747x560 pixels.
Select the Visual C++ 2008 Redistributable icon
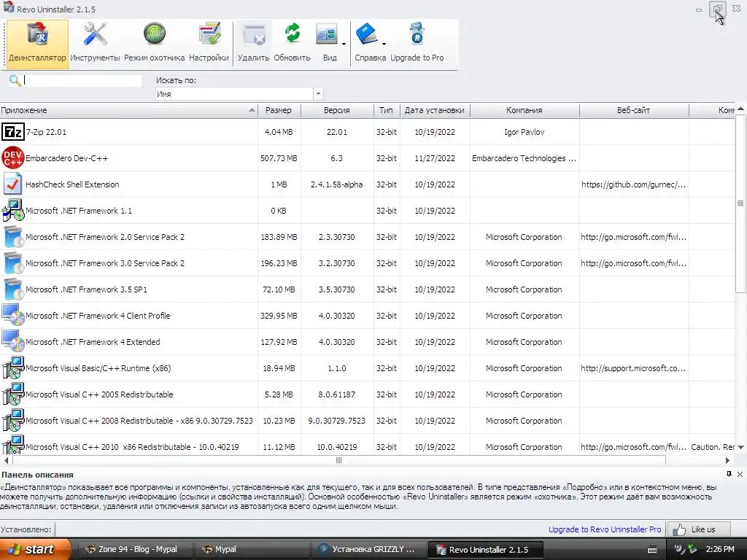tap(13, 421)
